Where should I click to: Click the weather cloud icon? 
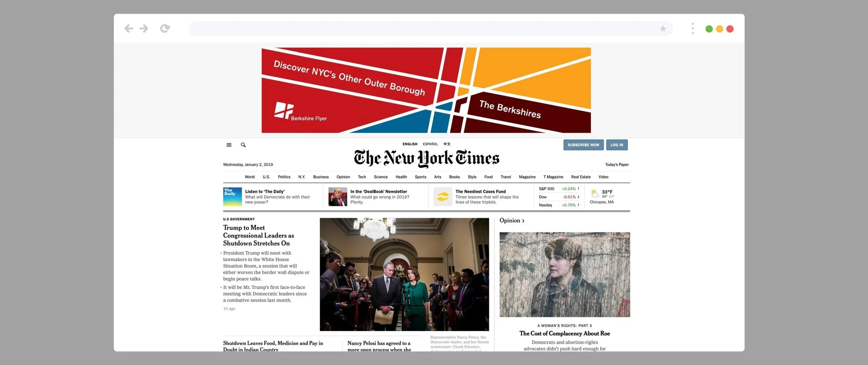point(595,193)
